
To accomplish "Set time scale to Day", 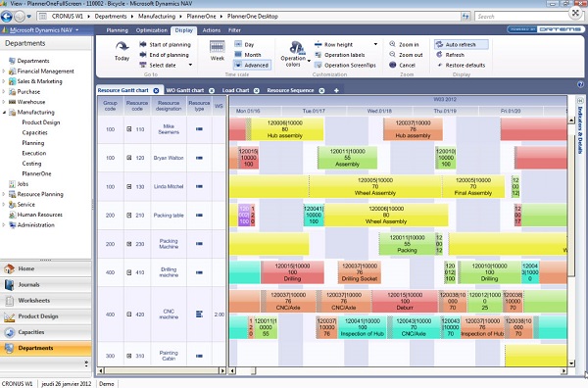I will (x=244, y=44).
